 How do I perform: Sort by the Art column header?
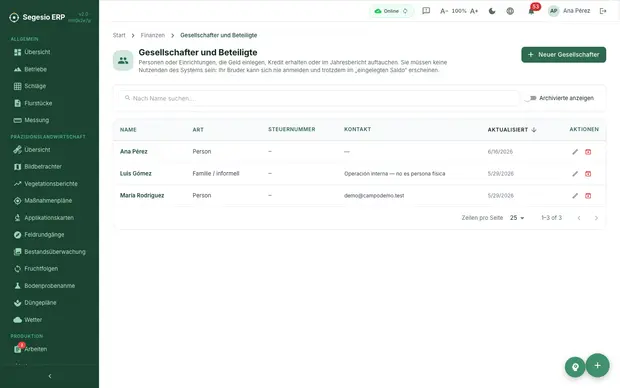[198, 130]
